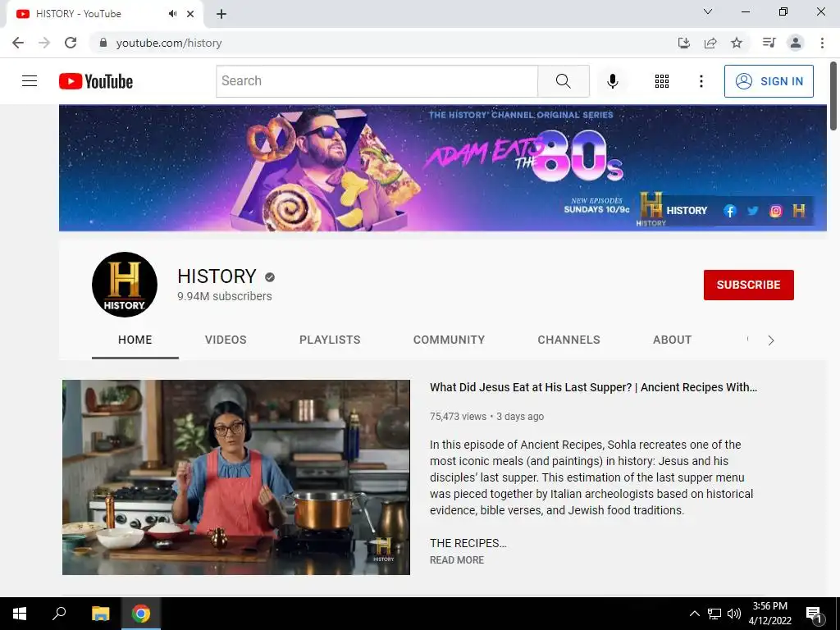This screenshot has height=630, width=840.
Task: Start voice search with the microphone icon
Action: [x=612, y=81]
